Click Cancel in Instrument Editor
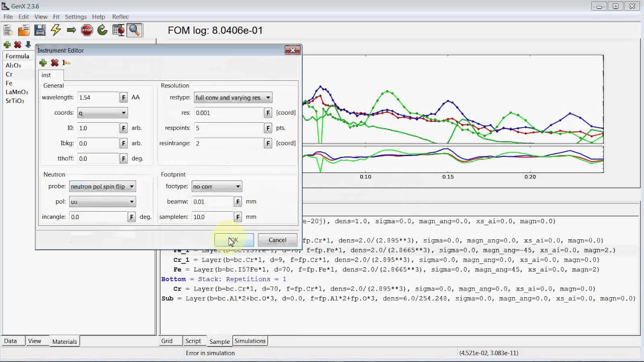Image resolution: width=644 pixels, height=362 pixels. [277, 240]
